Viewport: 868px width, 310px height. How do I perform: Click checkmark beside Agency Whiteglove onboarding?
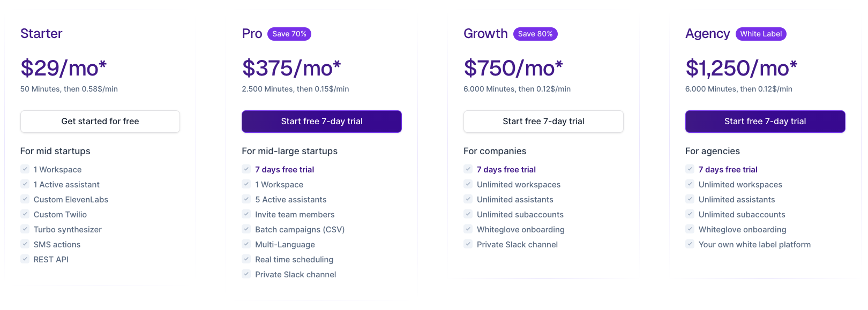[x=690, y=229]
